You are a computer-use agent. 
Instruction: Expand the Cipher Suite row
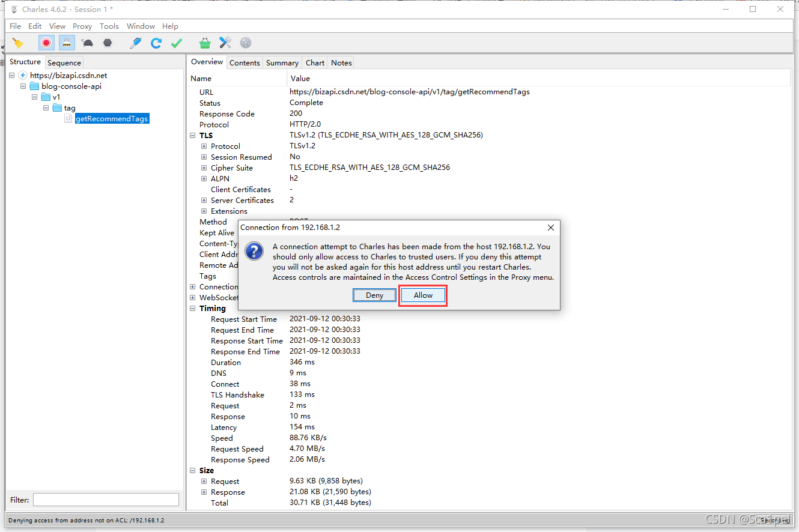[204, 168]
